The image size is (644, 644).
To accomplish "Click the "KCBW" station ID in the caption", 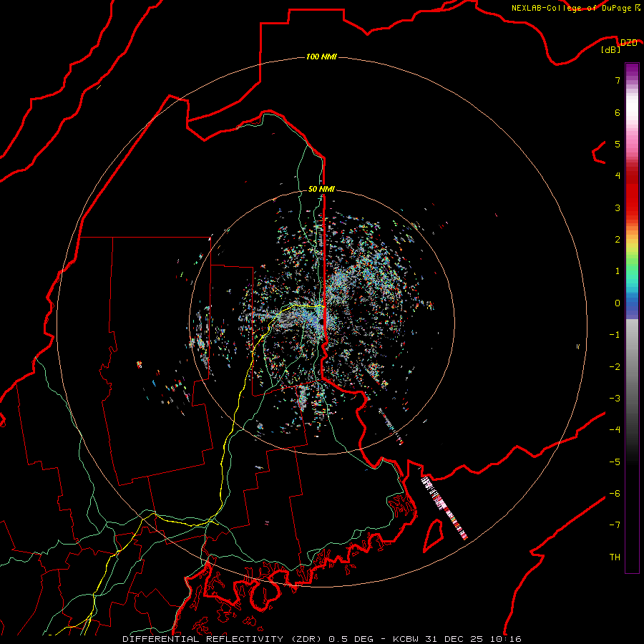I will pos(406,639).
